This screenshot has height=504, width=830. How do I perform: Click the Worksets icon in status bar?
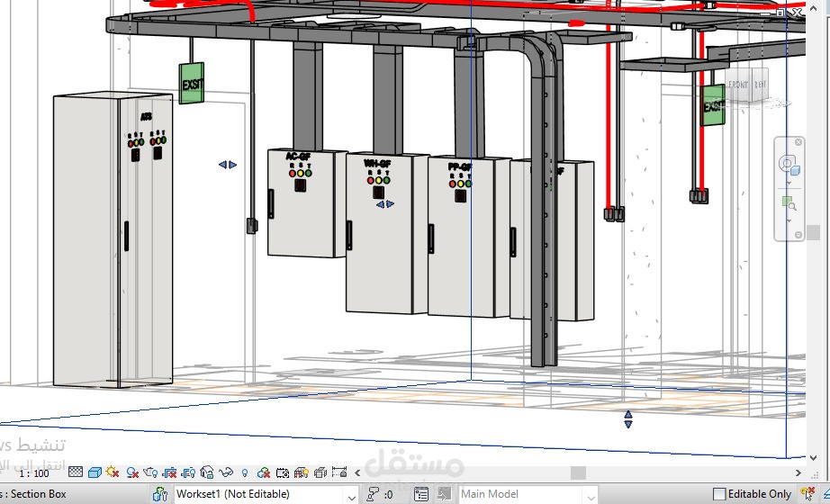(x=160, y=494)
